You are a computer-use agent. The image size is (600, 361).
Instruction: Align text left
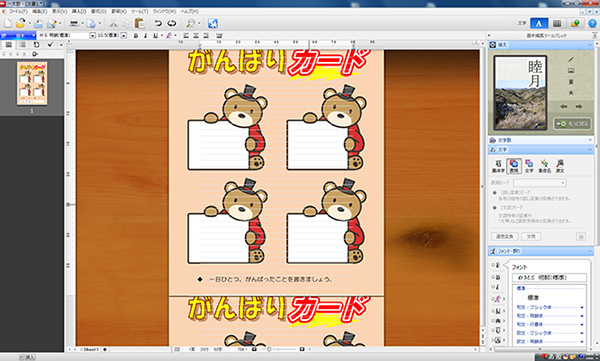186,36
